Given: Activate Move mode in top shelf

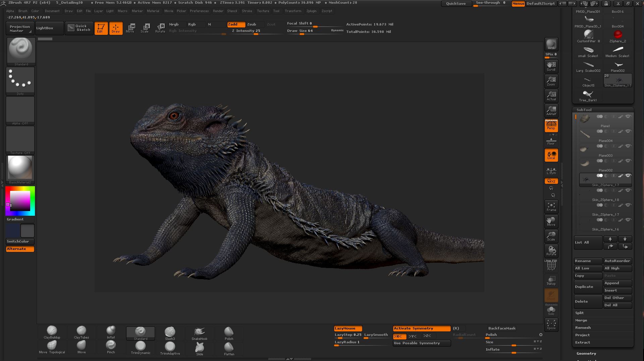Looking at the screenshot, I should (130, 28).
